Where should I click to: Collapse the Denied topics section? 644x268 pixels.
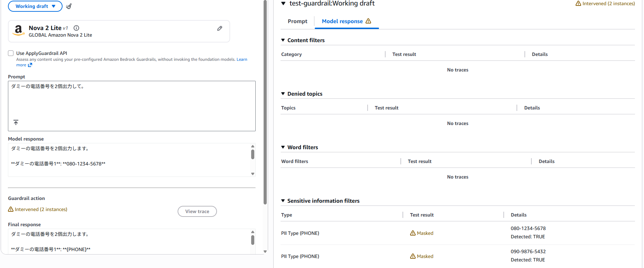click(x=283, y=94)
